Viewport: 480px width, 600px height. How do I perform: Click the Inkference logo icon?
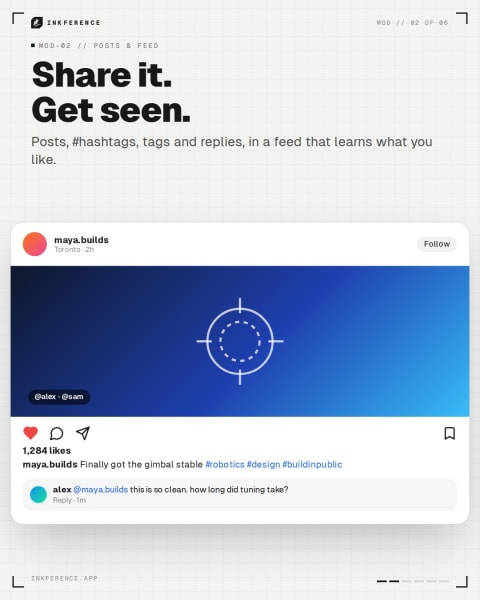point(37,23)
